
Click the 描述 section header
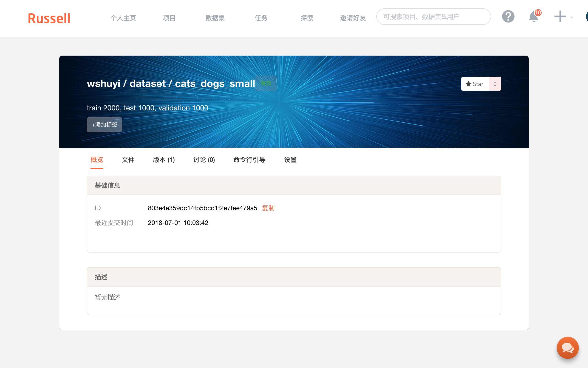point(294,277)
